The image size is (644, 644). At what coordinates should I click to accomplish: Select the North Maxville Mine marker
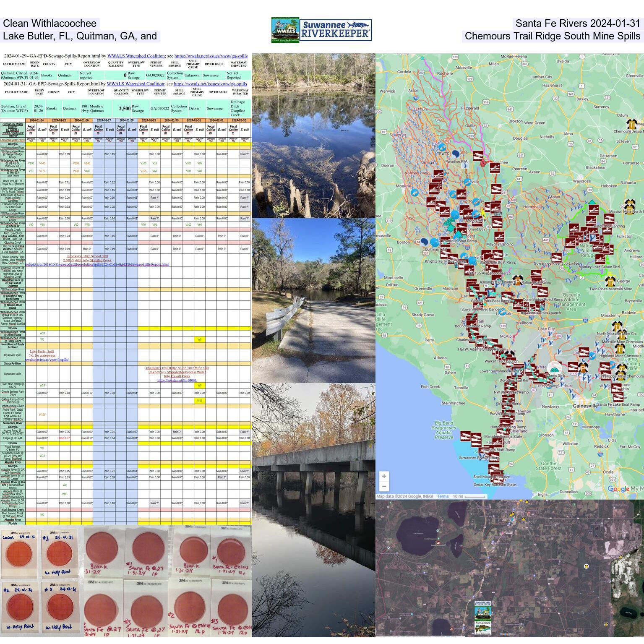pos(616,327)
